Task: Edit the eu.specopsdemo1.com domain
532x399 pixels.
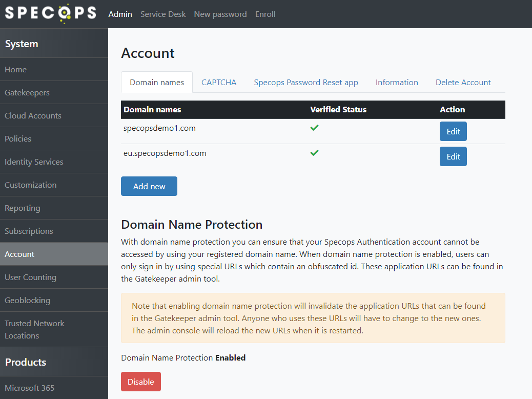Action: (453, 156)
